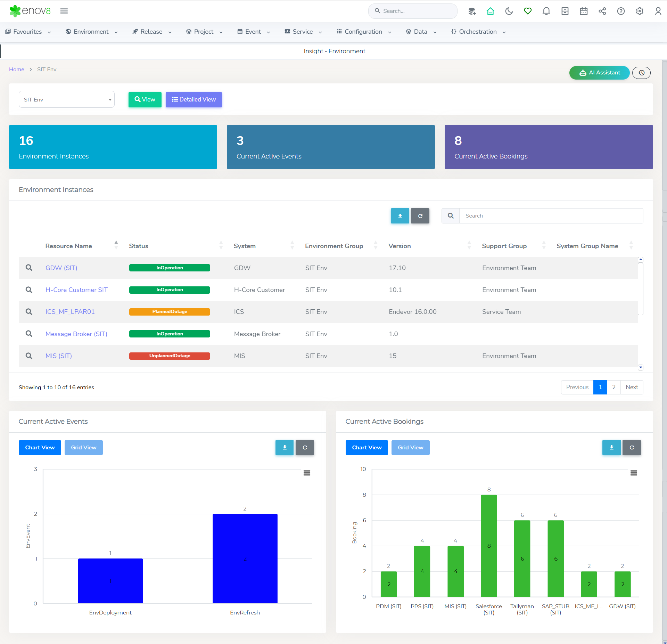This screenshot has width=667, height=644.
Task: Sort table by Resource Name column
Action: tap(69, 246)
